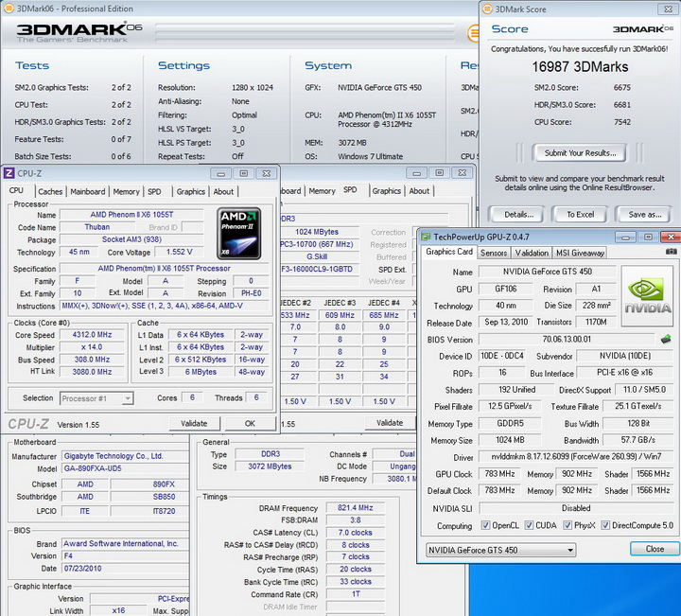Click the CPU Score value 7542
The height and width of the screenshot is (616, 681).
coord(622,122)
